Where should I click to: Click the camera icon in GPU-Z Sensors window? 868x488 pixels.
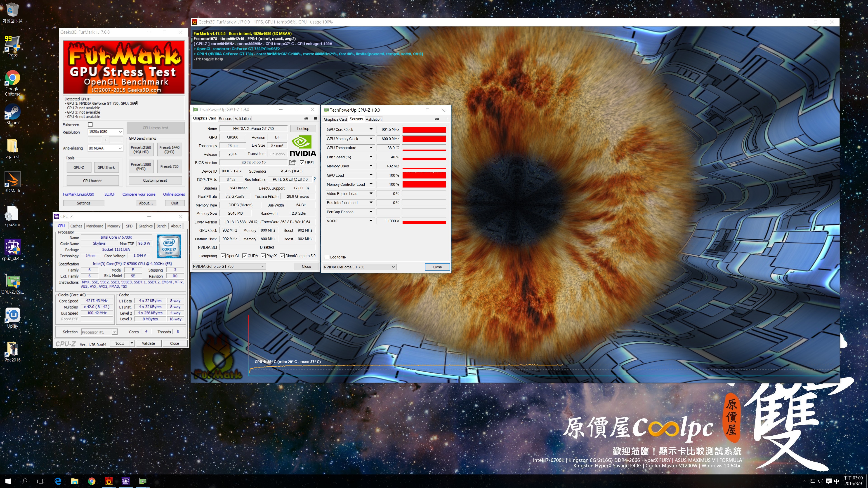tap(437, 119)
